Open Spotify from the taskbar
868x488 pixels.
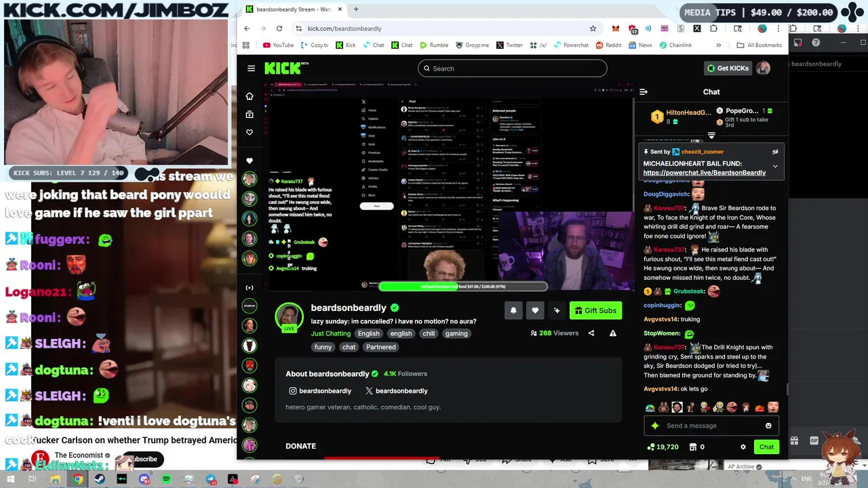167,479
